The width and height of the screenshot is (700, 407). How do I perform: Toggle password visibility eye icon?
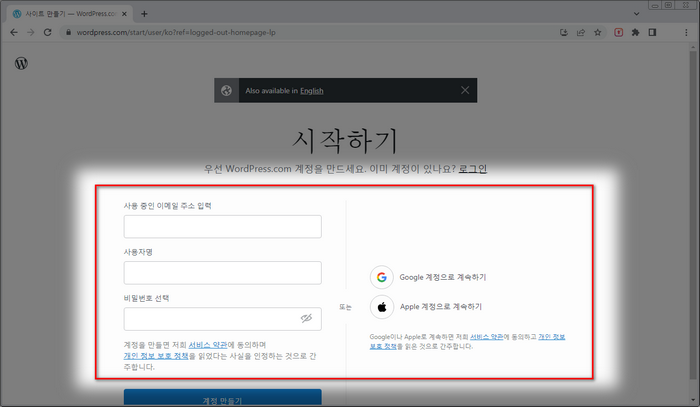coord(306,318)
